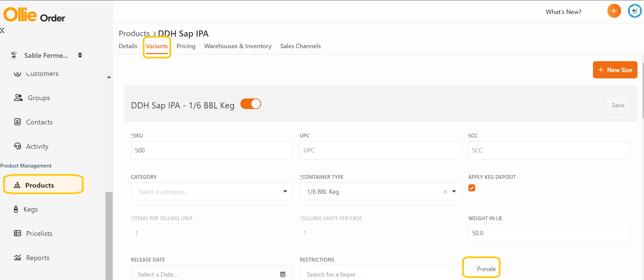This screenshot has width=644, height=280.
Task: Click into the SCC input field
Action: (x=549, y=150)
